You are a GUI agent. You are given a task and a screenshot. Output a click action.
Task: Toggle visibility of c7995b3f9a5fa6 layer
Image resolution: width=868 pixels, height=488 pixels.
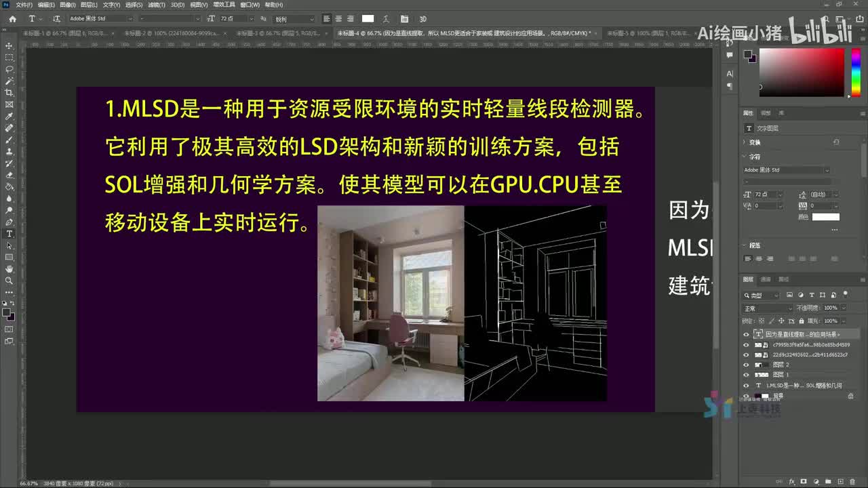(x=747, y=344)
